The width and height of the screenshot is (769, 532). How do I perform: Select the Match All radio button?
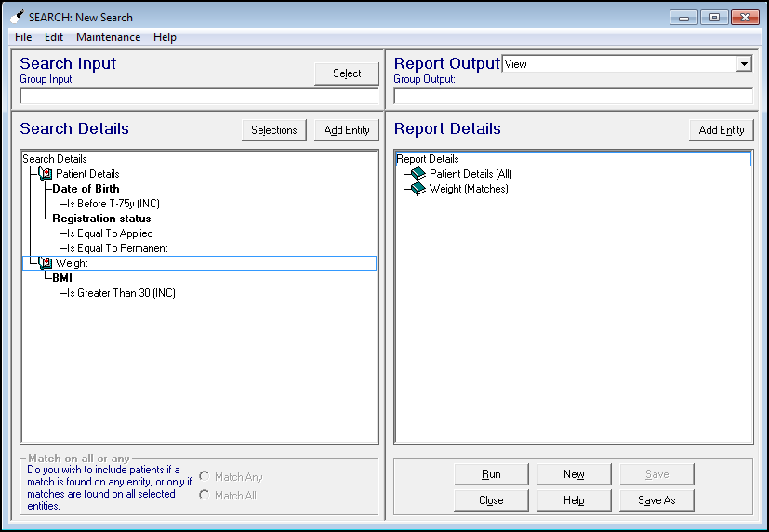pos(204,496)
